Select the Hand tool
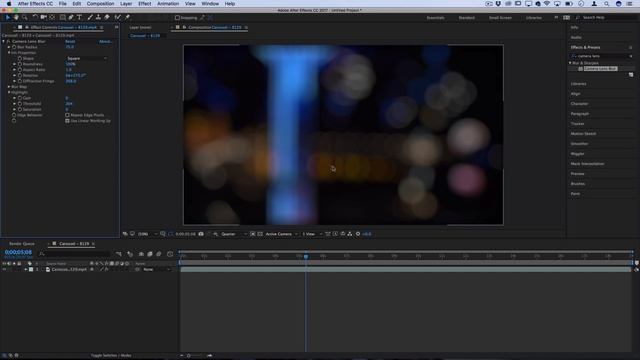Image resolution: width=640 pixels, height=360 pixels. (16, 18)
